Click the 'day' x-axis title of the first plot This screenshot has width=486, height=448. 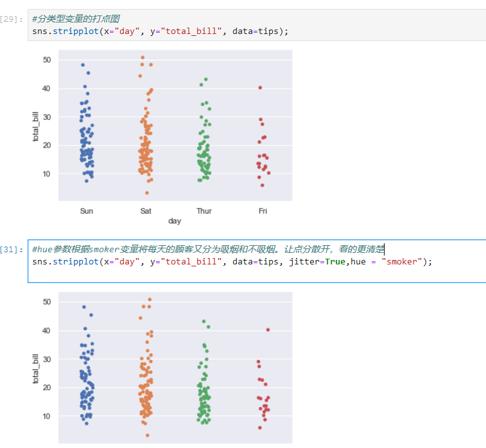[175, 221]
